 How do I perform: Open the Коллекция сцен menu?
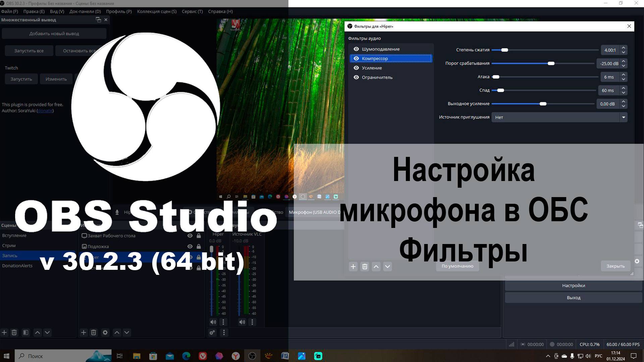[156, 11]
